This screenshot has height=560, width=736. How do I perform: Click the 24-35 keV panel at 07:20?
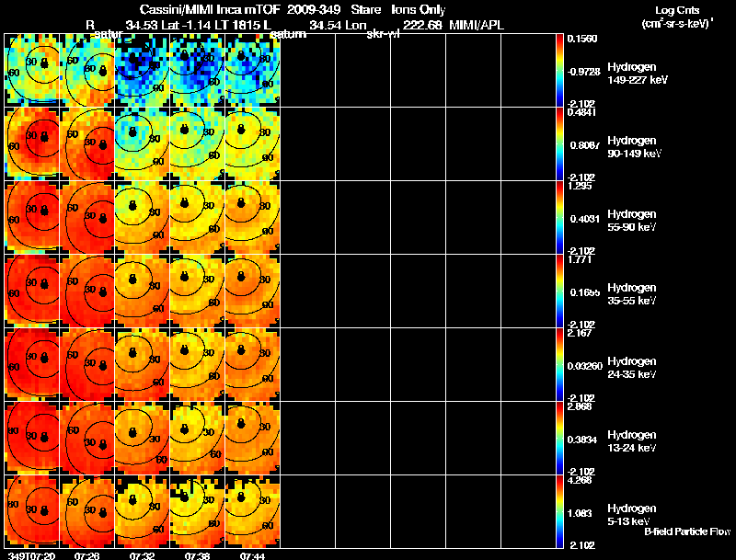(32, 365)
